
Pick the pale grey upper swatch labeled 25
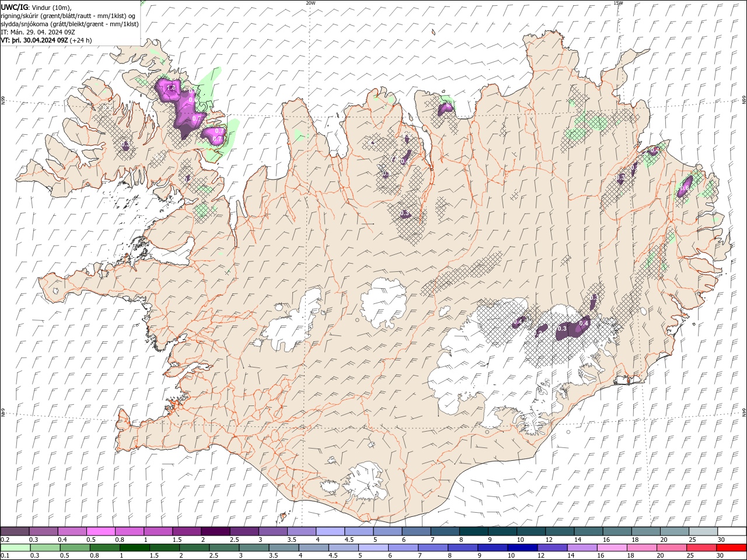(703, 531)
